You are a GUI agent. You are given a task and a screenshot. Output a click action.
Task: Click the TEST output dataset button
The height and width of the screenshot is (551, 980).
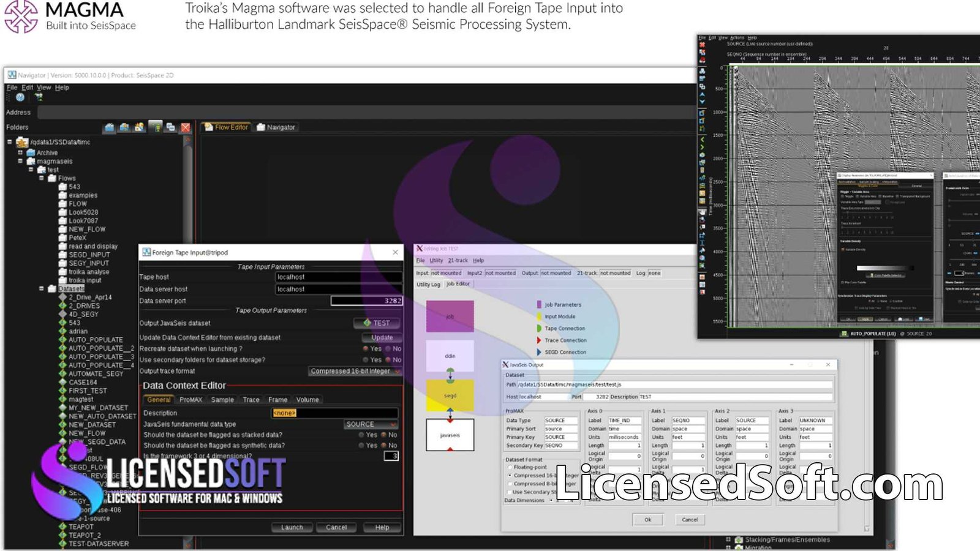coord(377,323)
